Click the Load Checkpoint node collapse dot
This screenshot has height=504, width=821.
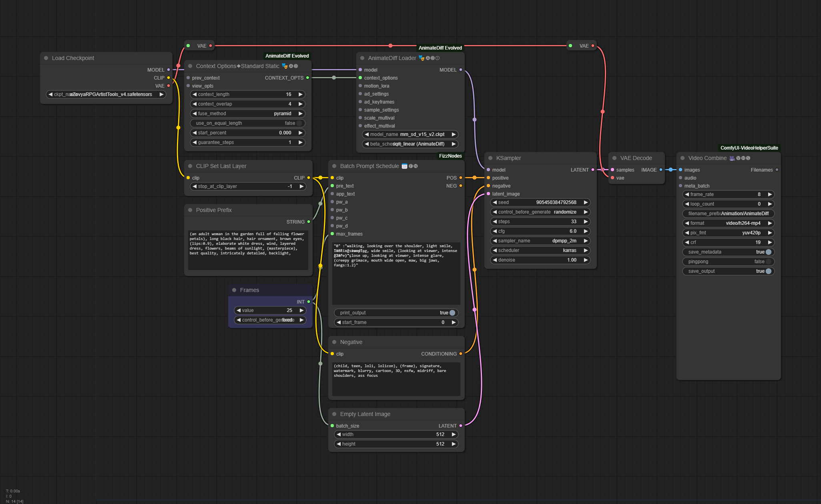click(x=46, y=58)
